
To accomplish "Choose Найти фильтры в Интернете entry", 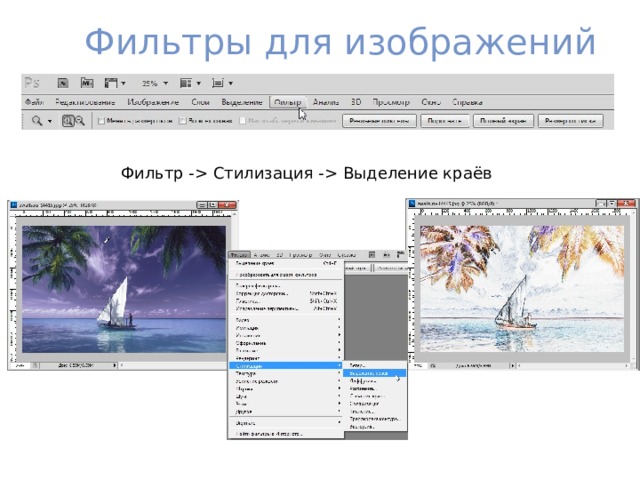I will 286,434.
